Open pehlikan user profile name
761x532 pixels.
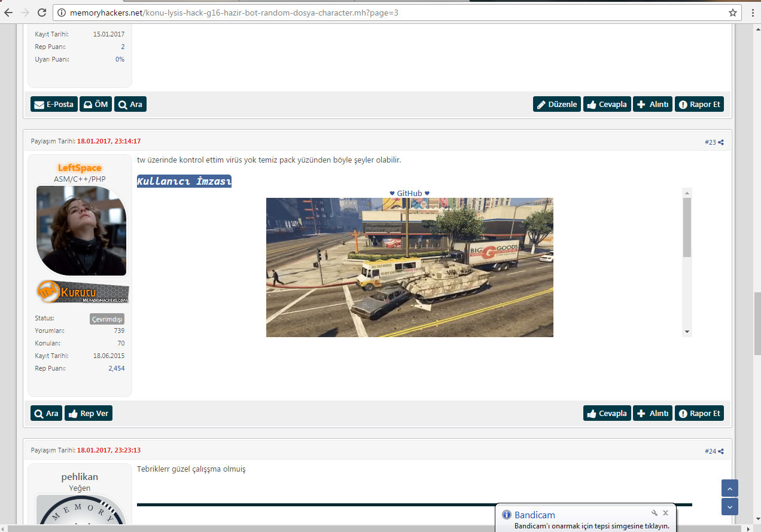click(x=80, y=477)
